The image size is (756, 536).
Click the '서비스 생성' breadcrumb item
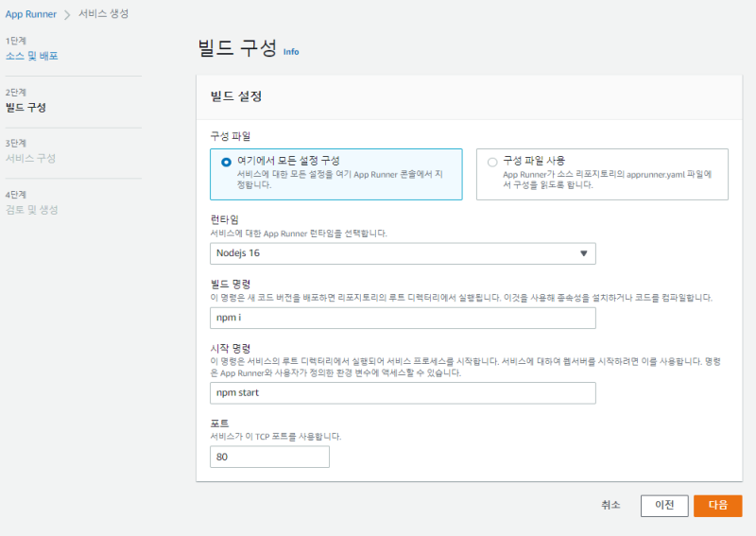pos(103,14)
